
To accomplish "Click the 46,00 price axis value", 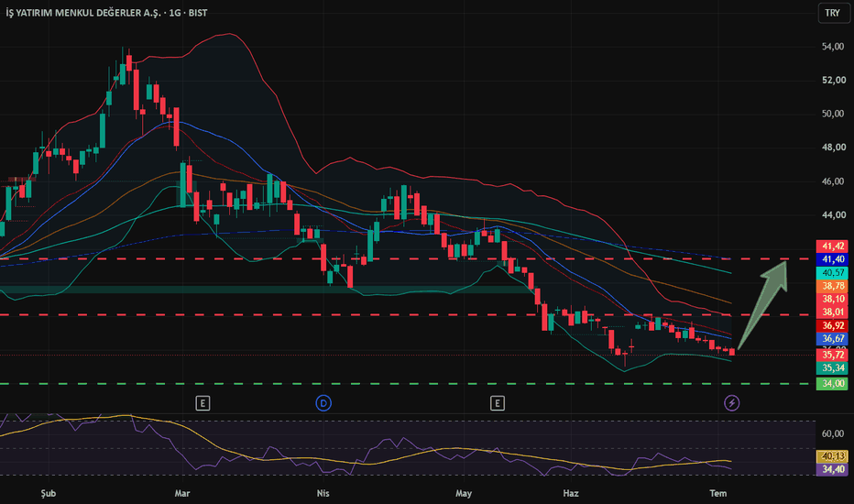I will [833, 181].
